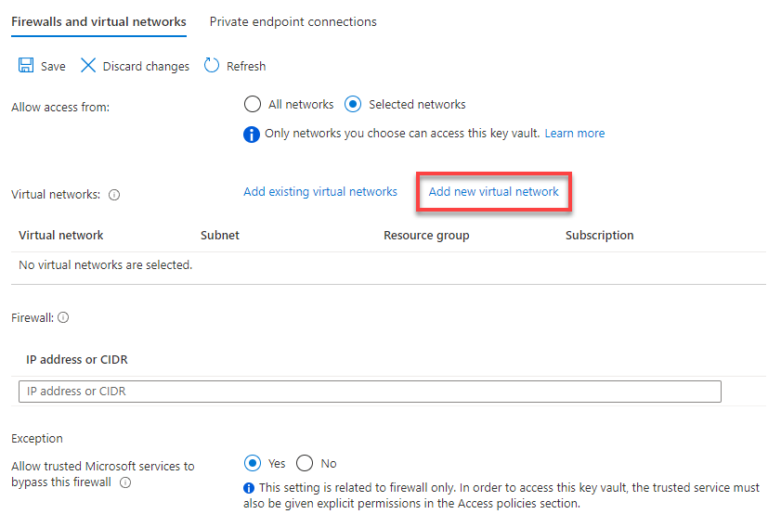Open Firewalls and virtual networks tab
768x527 pixels.
pos(98,22)
